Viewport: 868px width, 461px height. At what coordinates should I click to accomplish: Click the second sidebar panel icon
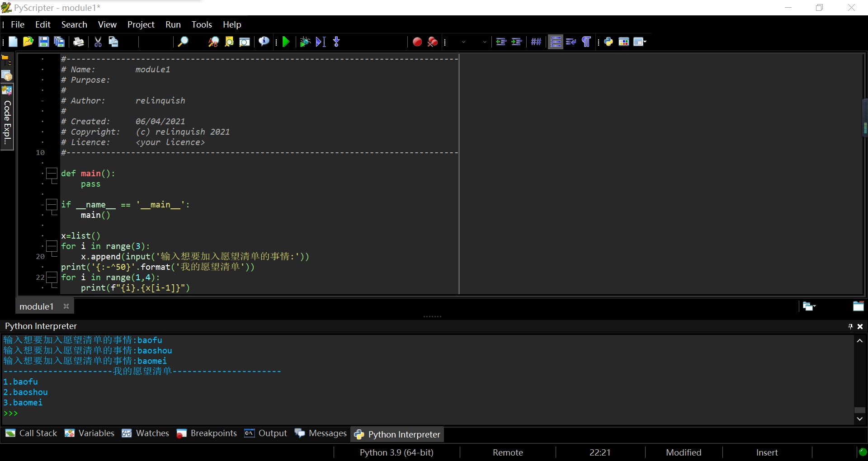click(x=7, y=75)
